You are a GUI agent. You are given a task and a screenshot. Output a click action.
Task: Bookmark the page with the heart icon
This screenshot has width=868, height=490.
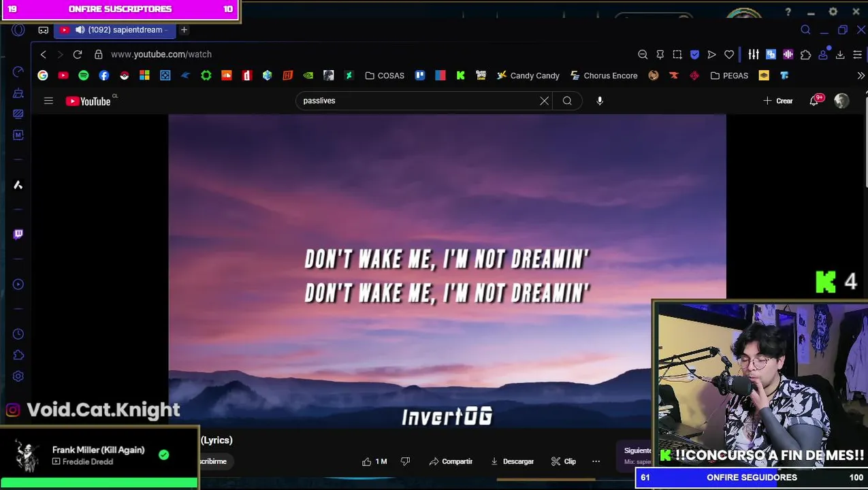729,54
